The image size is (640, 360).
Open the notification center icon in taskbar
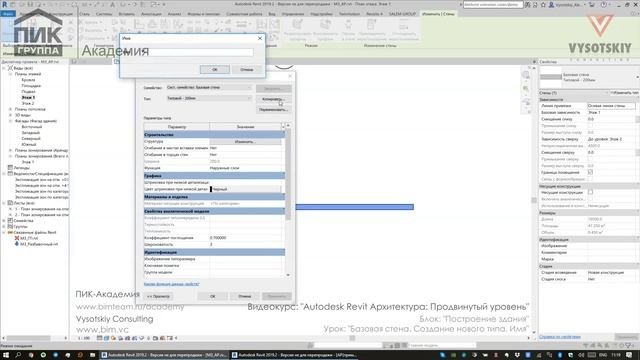(630, 355)
